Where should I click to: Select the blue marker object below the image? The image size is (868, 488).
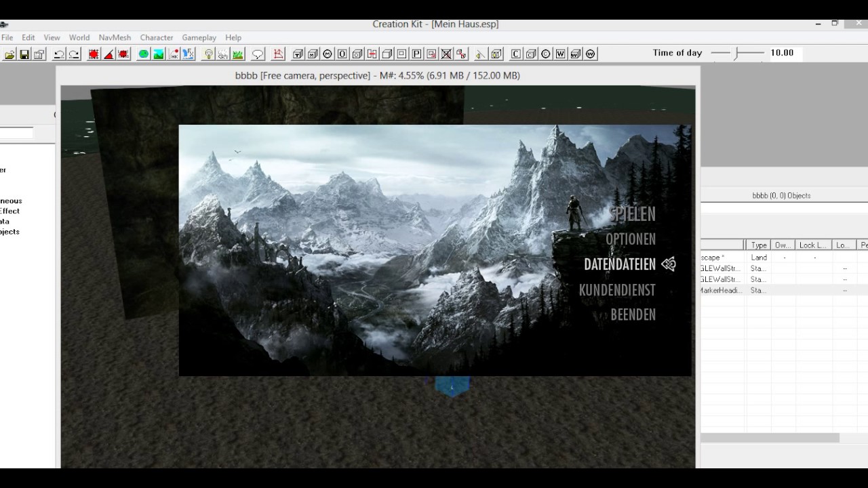[x=452, y=386]
